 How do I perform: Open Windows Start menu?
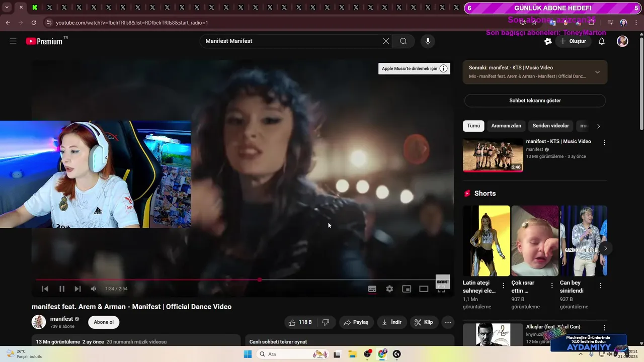[x=247, y=354]
